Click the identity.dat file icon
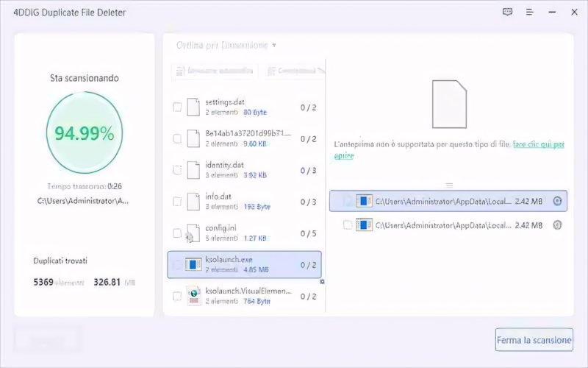Viewport: 588px width, 368px height. [193, 170]
